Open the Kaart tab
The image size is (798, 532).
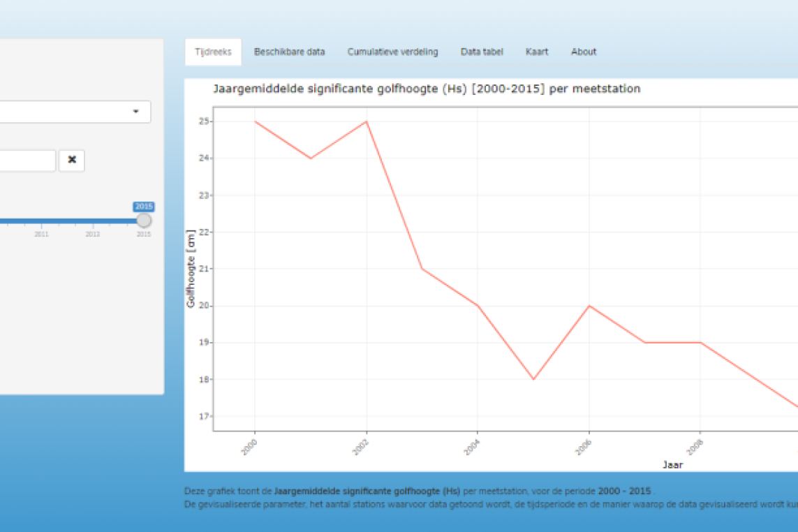(x=537, y=52)
